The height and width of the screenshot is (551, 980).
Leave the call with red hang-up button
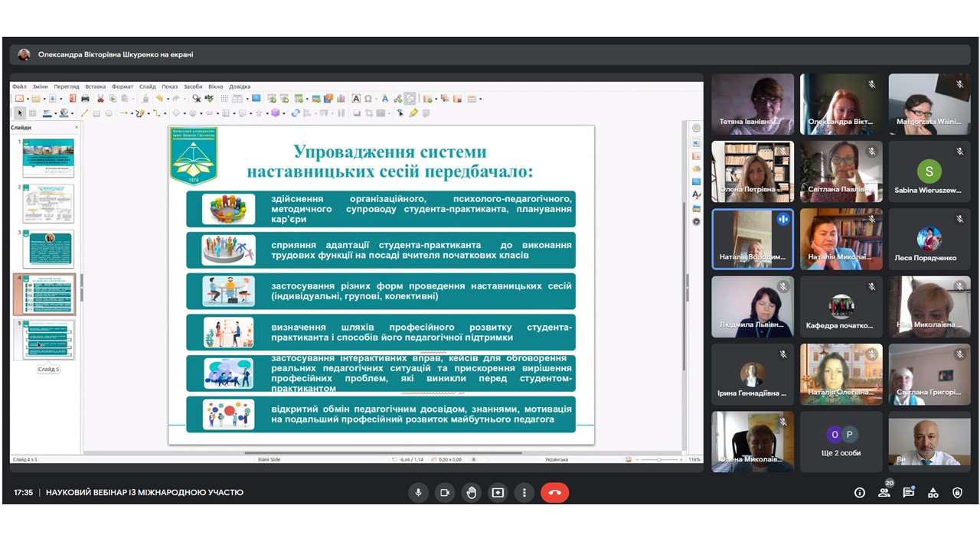[555, 493]
